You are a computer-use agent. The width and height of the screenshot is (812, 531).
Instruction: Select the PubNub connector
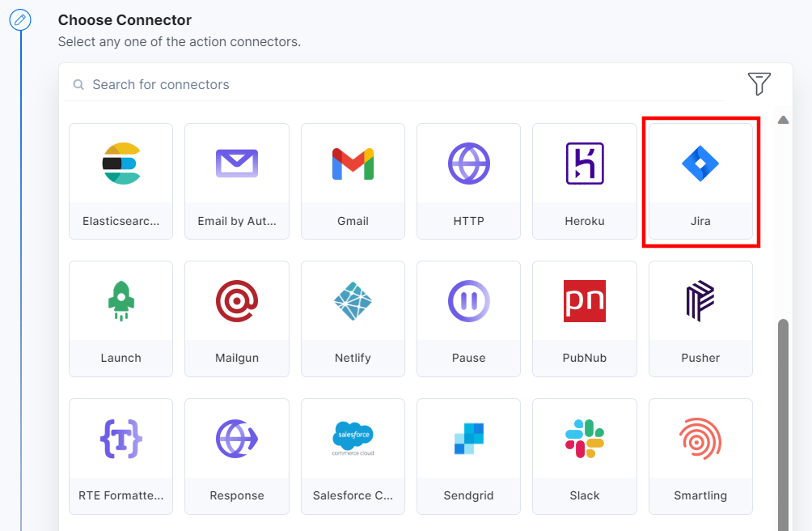point(584,319)
